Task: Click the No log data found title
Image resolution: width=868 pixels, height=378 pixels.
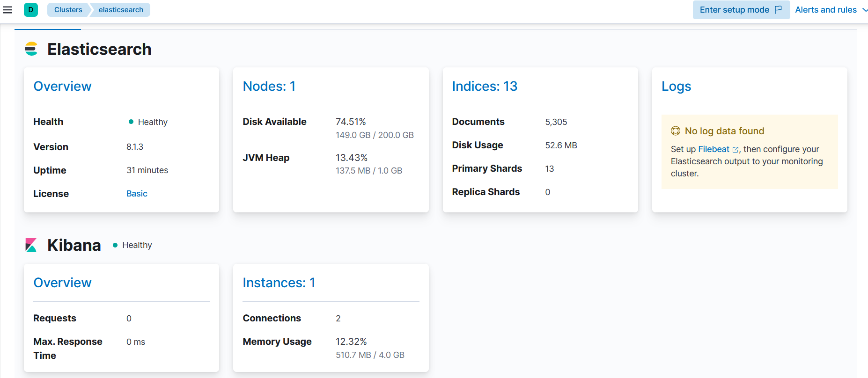Action: pos(724,131)
